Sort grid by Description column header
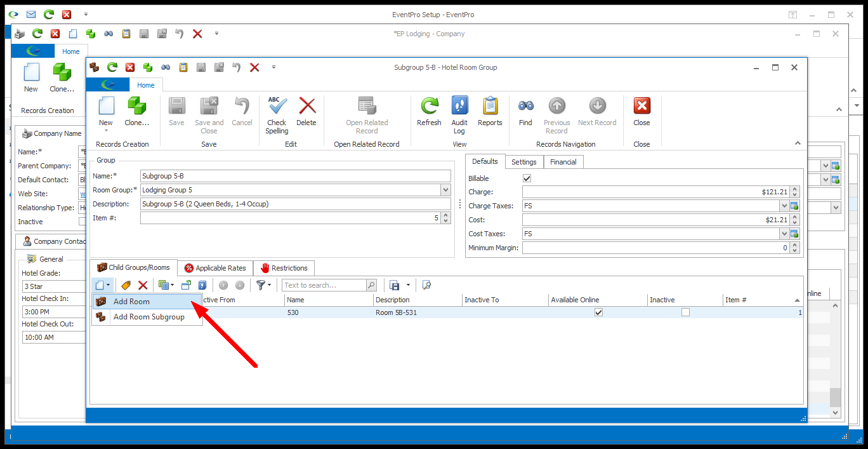The image size is (868, 449). (x=418, y=300)
